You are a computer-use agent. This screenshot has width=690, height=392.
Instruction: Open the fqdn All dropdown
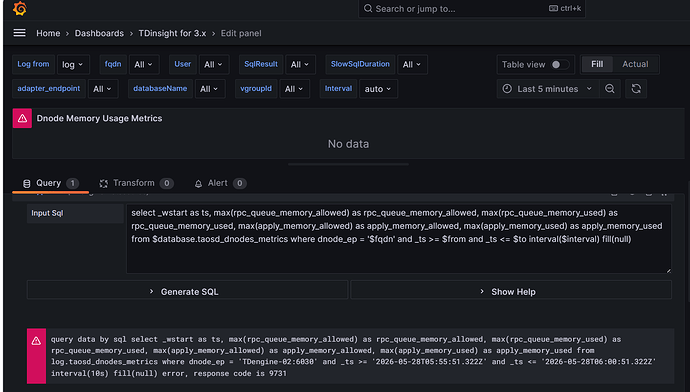(143, 65)
